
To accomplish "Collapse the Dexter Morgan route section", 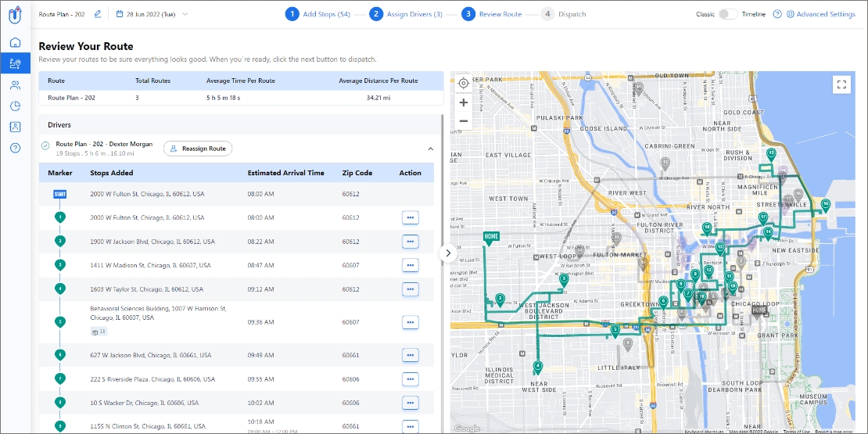I will 431,149.
